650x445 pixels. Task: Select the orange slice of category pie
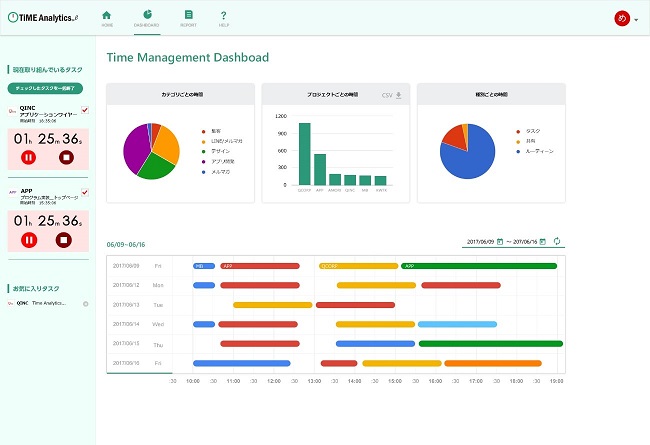(168, 144)
